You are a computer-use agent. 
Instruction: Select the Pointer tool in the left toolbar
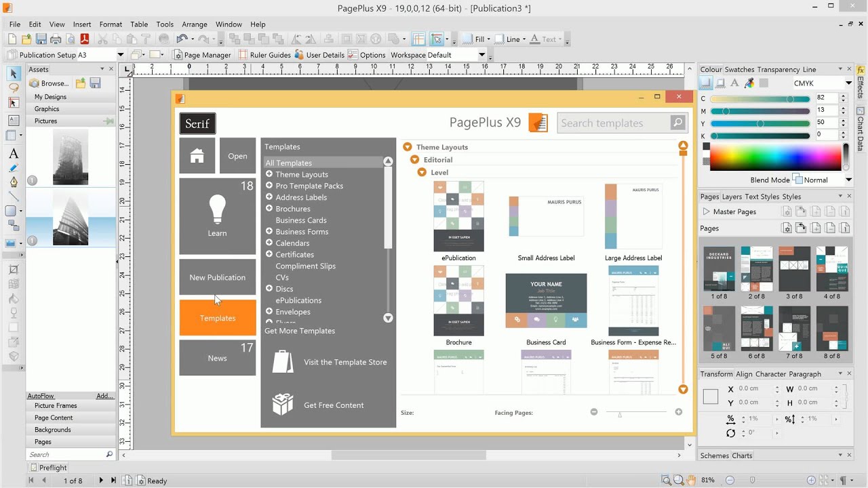coord(14,73)
